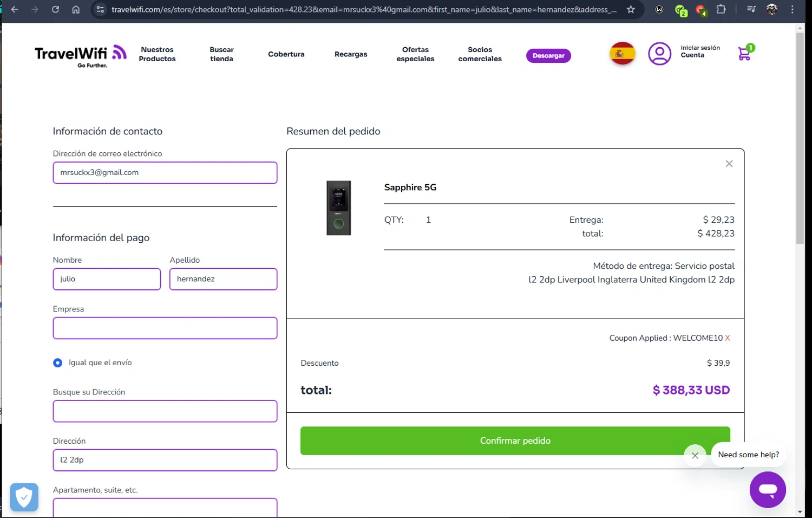Open the user account avatar icon

659,54
